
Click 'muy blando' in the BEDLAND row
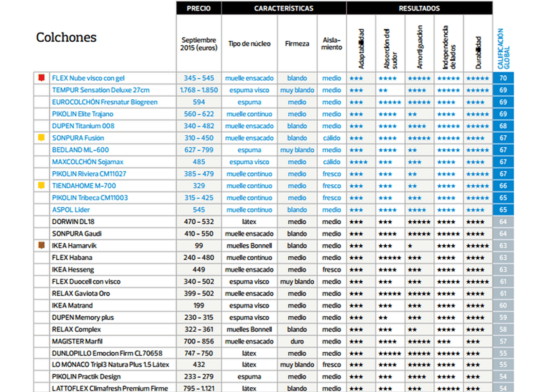pyautogui.click(x=297, y=150)
